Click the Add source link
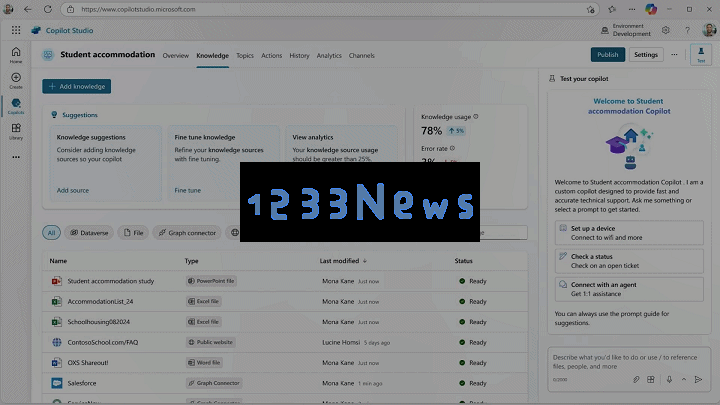The width and height of the screenshot is (720, 405). [73, 190]
